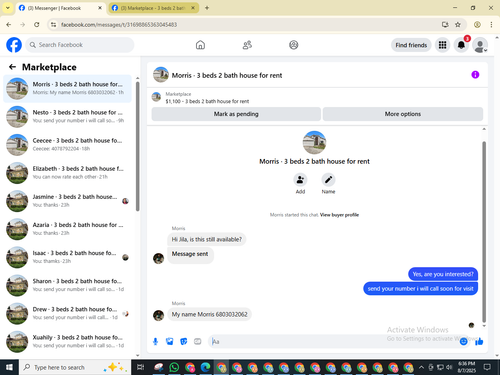Click message thread scrollbar

point(484,232)
